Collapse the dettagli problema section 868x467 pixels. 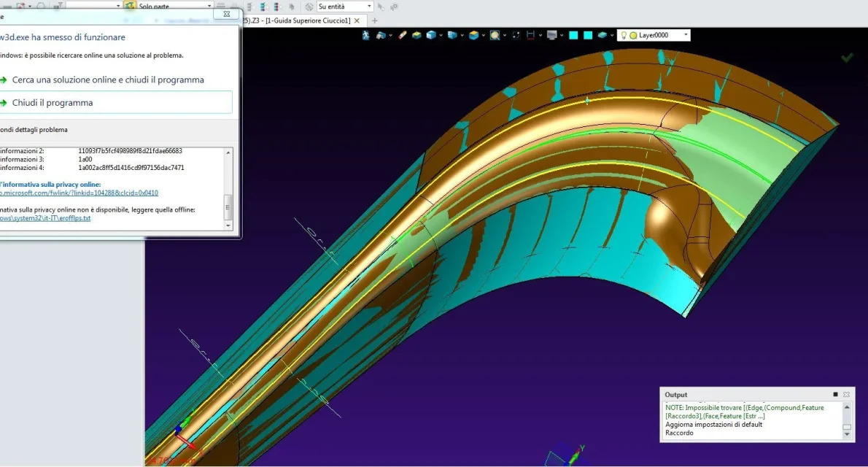[x=34, y=130]
